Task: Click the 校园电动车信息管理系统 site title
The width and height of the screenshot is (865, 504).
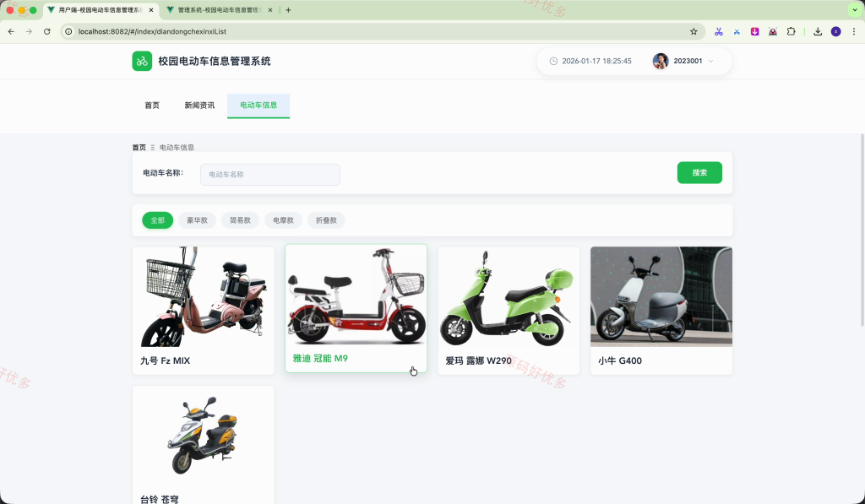Action: coord(214,62)
